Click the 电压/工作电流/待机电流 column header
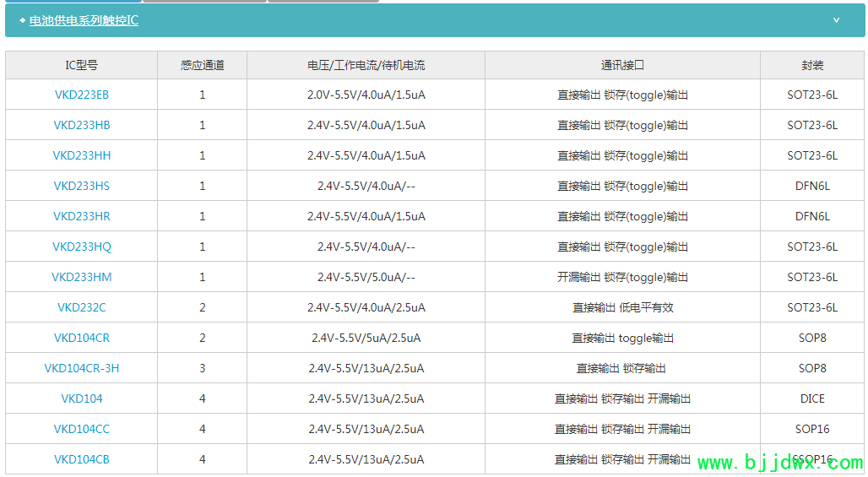 tap(366, 65)
